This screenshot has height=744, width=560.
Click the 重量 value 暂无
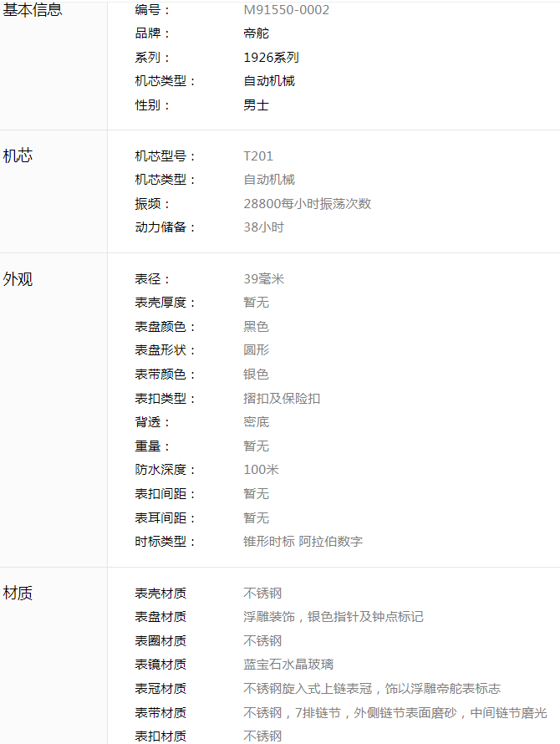coord(257,446)
